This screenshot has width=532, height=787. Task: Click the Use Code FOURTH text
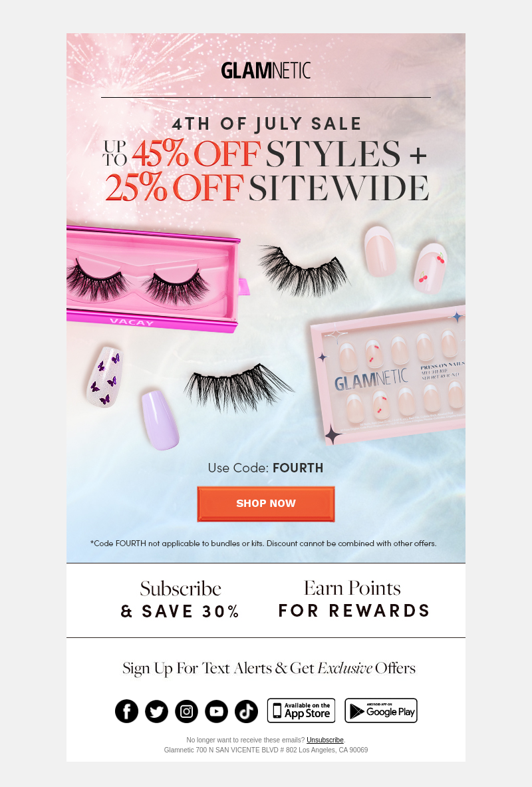pos(265,468)
